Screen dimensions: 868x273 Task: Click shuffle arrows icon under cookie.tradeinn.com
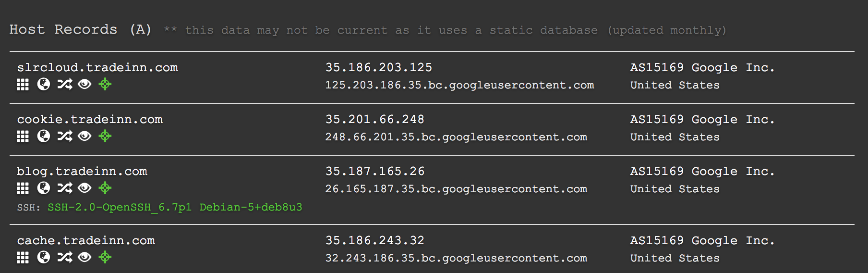(x=65, y=136)
